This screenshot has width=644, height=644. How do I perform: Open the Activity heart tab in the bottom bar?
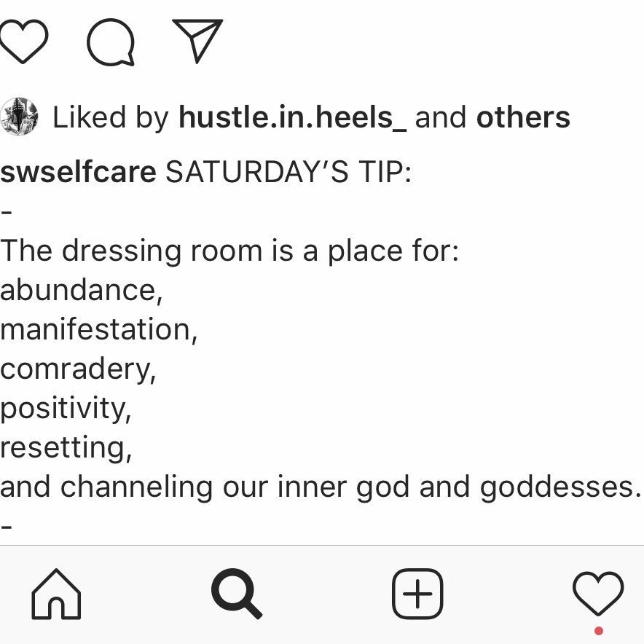click(x=598, y=593)
